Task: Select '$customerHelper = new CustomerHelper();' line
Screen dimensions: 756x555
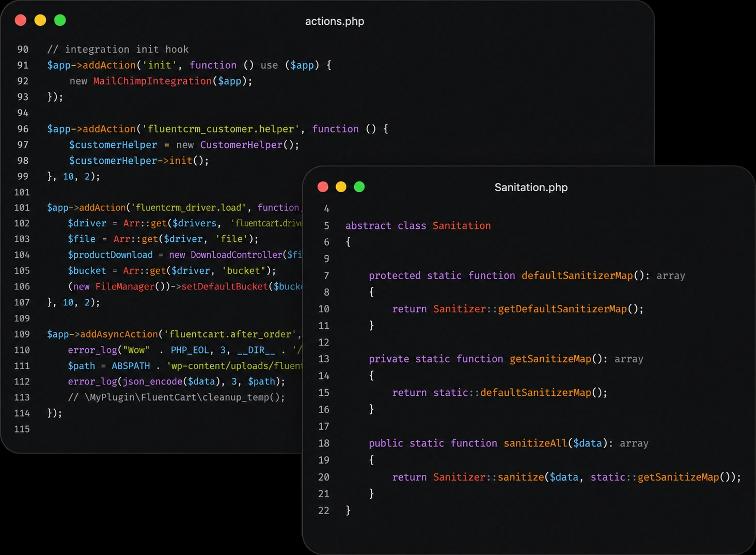Action: (x=184, y=145)
